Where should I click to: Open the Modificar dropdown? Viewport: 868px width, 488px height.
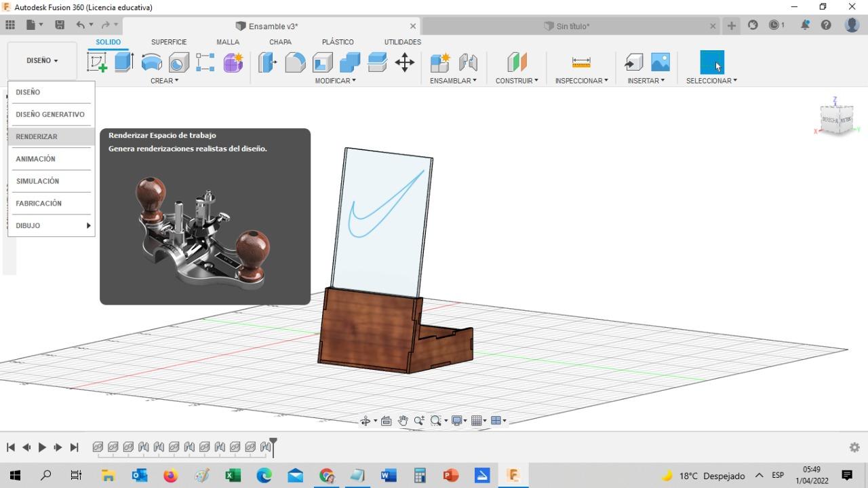coord(335,81)
